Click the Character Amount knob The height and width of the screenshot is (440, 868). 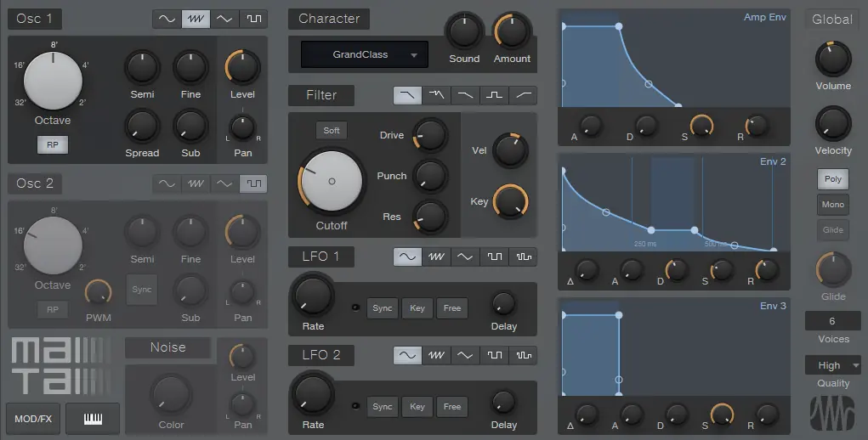[x=512, y=31]
